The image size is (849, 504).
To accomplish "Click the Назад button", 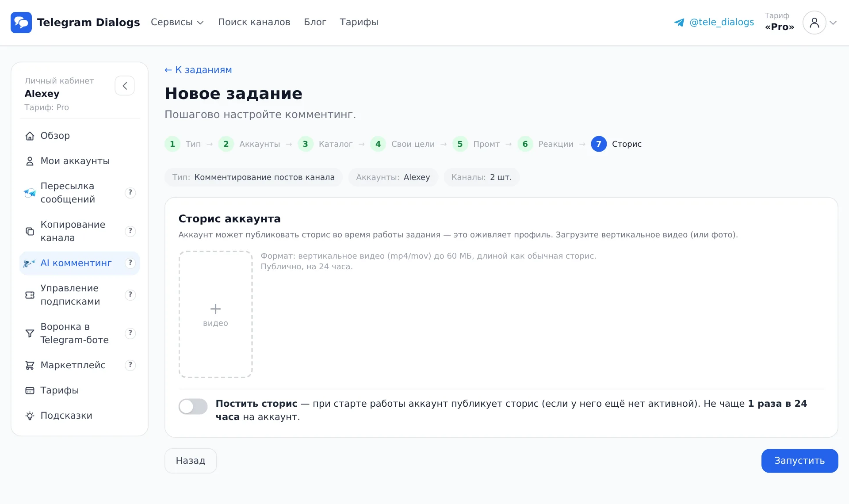I will tap(191, 461).
